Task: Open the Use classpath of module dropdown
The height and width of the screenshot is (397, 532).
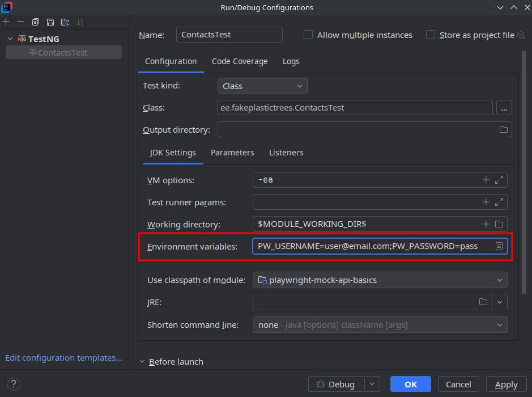Action: click(x=380, y=280)
